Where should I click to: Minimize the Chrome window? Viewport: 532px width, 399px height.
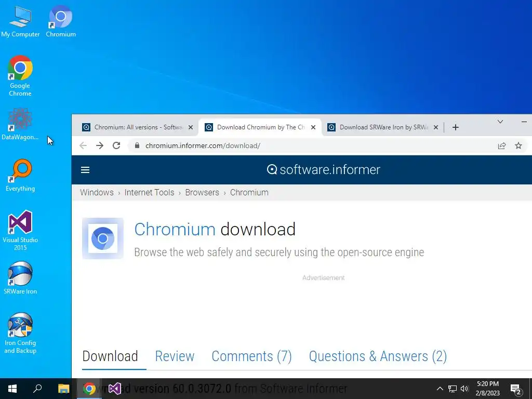pos(524,122)
